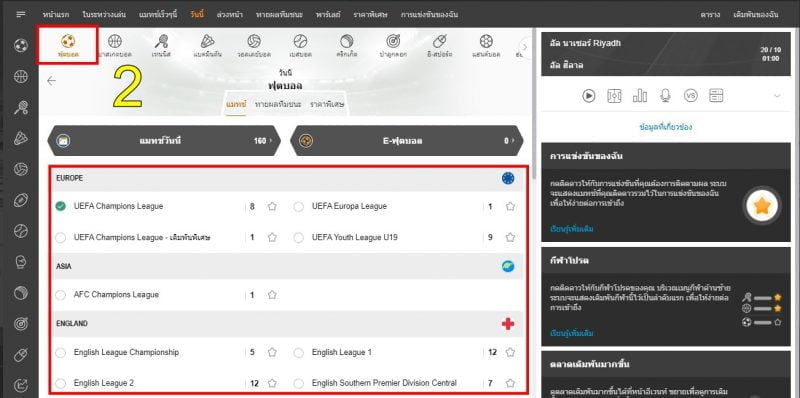
Task: Open live stream play icon in match widget
Action: tap(589, 95)
